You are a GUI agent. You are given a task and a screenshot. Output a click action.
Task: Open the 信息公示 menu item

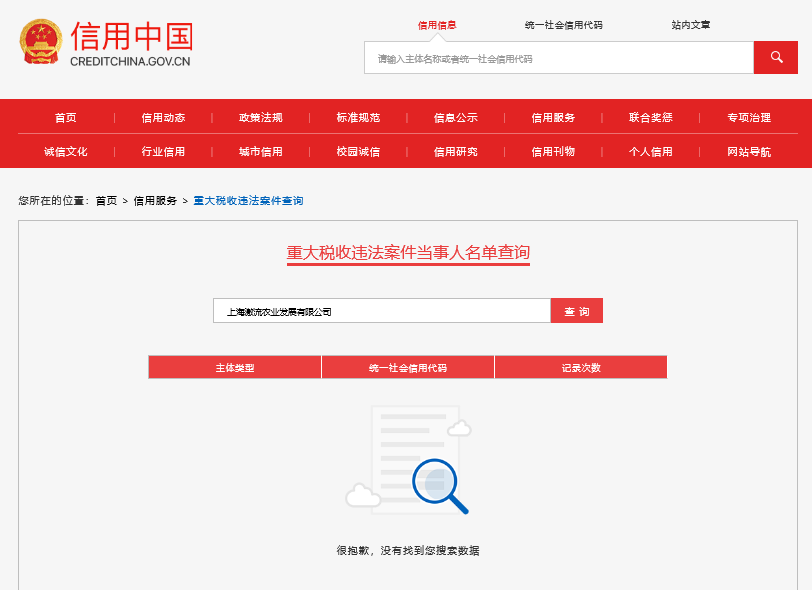tap(456, 118)
